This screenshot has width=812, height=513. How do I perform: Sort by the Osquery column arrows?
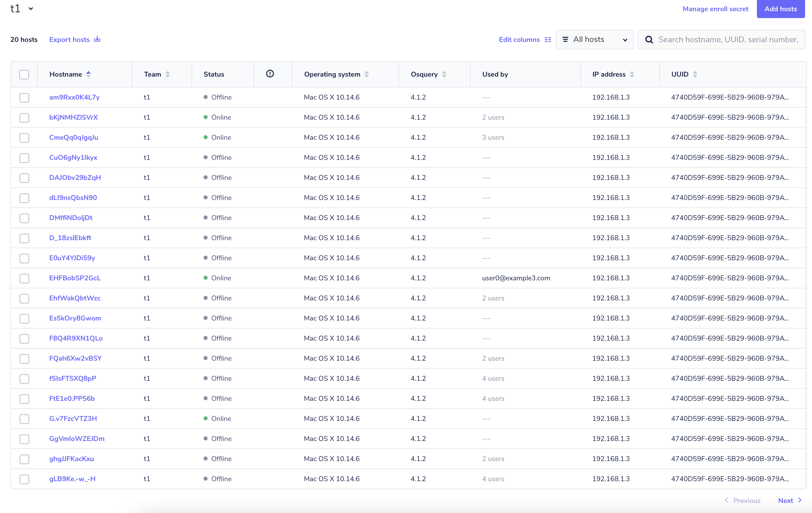pos(444,74)
